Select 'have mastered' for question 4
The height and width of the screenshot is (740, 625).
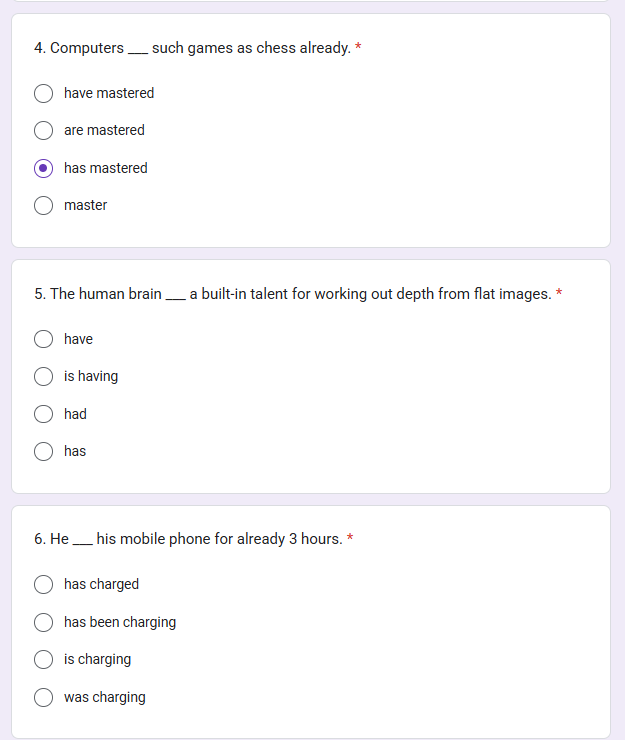[x=44, y=93]
